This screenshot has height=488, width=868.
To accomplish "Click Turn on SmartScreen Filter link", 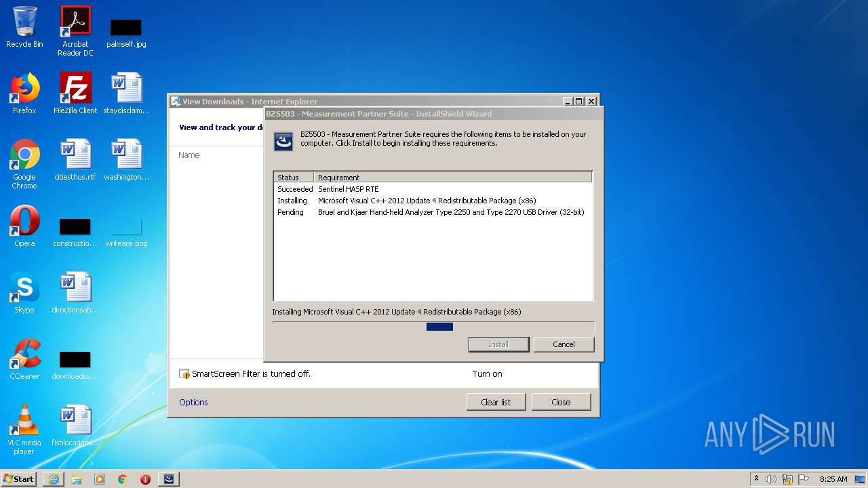I will tap(487, 373).
